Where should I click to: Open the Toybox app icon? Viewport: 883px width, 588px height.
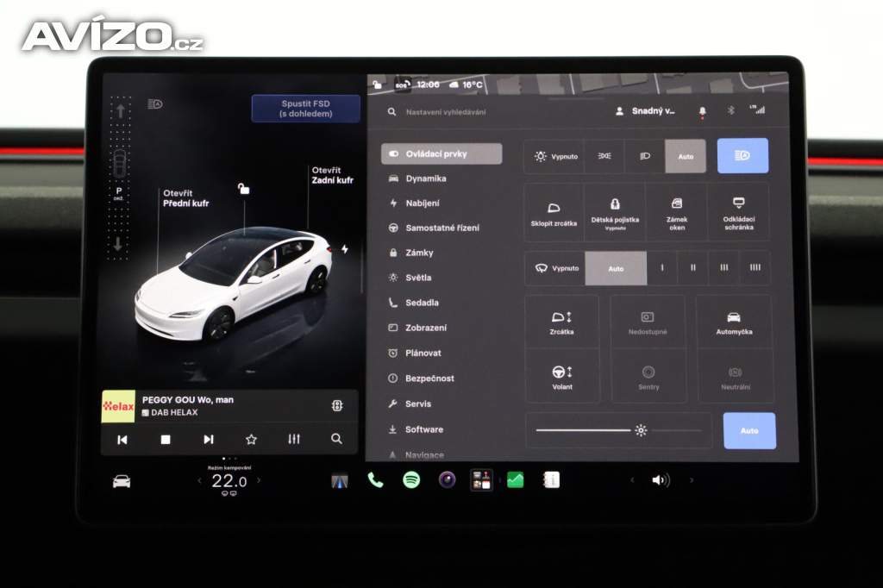point(481,480)
